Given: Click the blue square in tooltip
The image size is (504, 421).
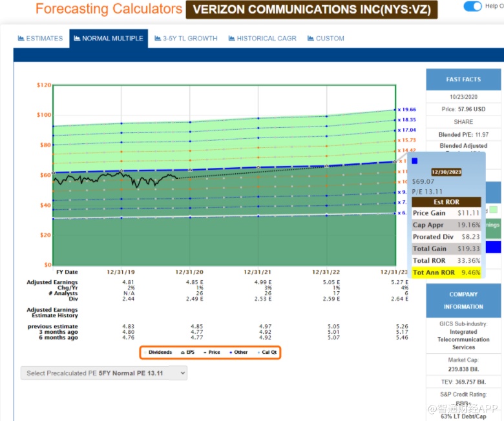Looking at the screenshot, I should pos(415,161).
